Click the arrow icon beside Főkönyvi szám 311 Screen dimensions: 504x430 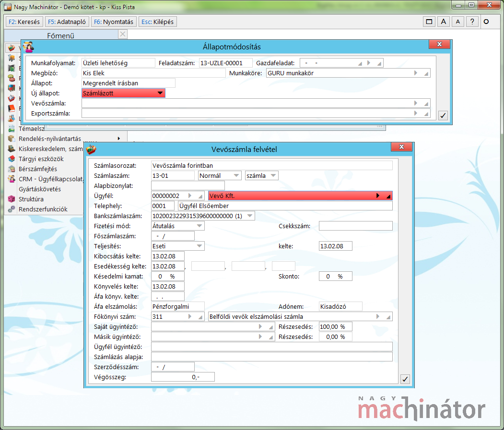pyautogui.click(x=189, y=316)
